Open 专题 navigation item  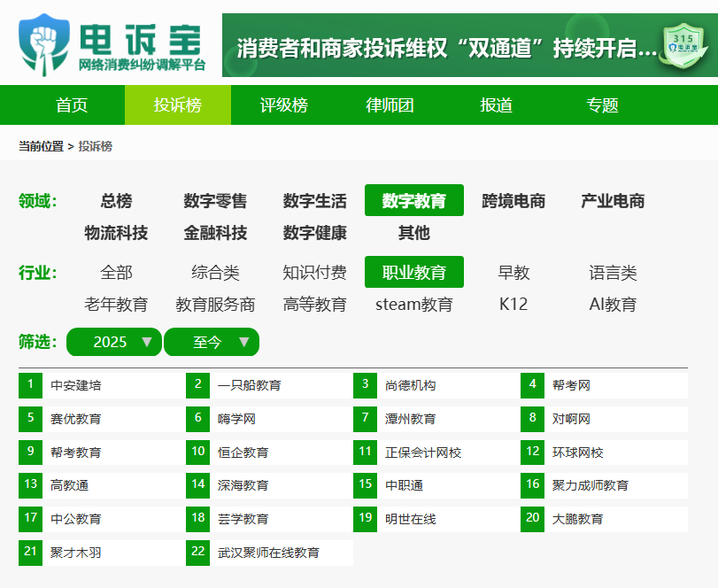click(x=602, y=104)
